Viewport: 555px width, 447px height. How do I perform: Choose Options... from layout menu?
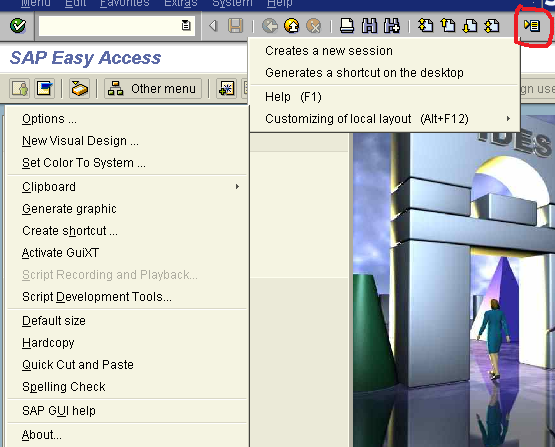[x=127, y=119]
